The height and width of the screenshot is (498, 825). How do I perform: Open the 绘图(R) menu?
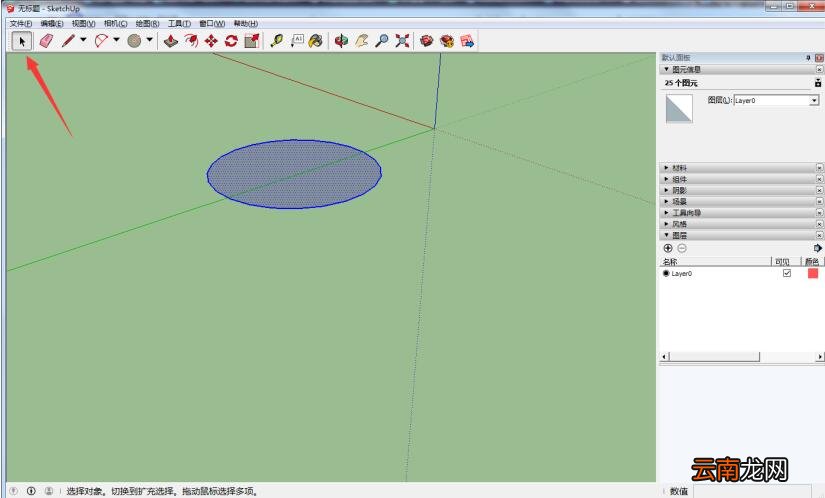(147, 24)
